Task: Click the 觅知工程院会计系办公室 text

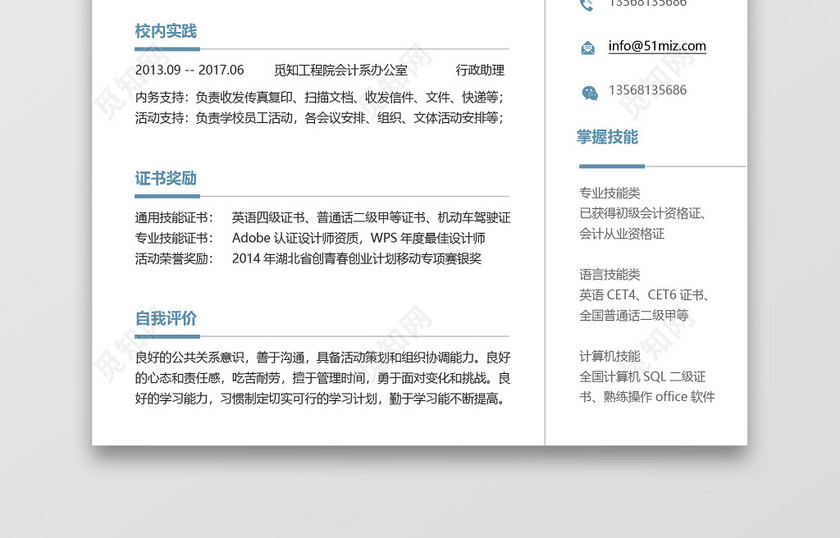Action: 341,70
